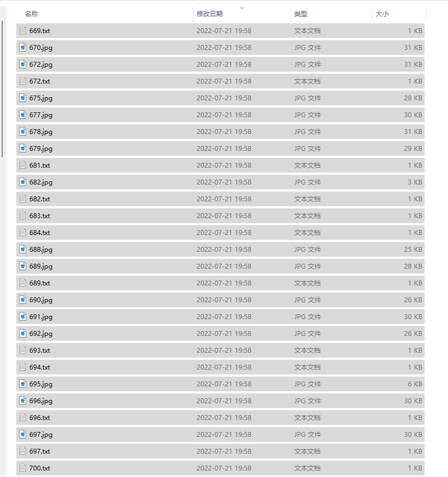
Task: Click the 681.txt document icon
Action: tap(23, 165)
